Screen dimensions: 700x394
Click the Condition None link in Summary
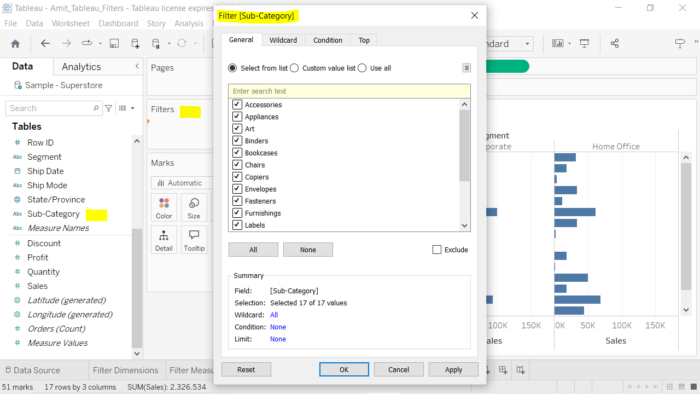click(278, 327)
